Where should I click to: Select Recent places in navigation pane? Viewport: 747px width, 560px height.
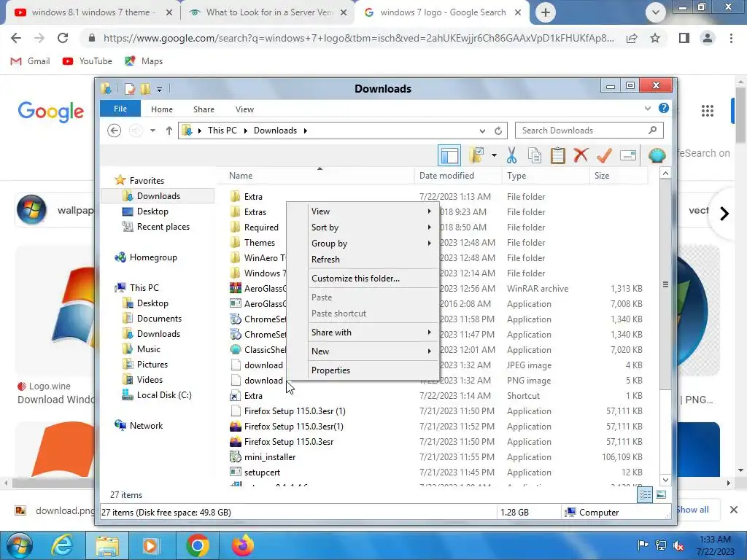(x=163, y=227)
